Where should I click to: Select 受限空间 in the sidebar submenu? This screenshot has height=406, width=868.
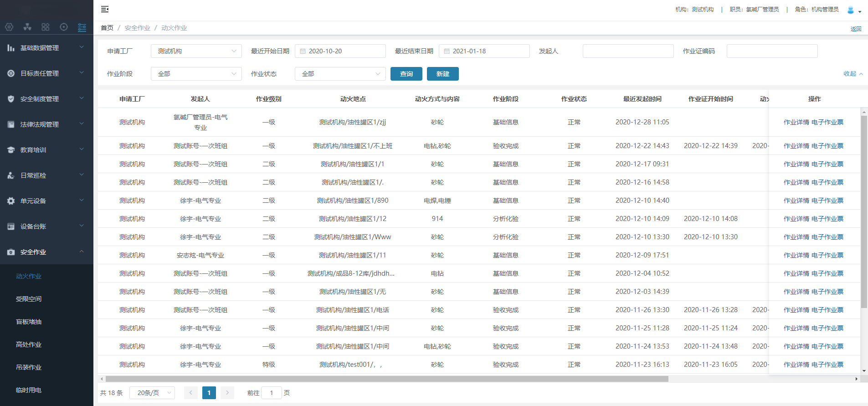tap(29, 299)
